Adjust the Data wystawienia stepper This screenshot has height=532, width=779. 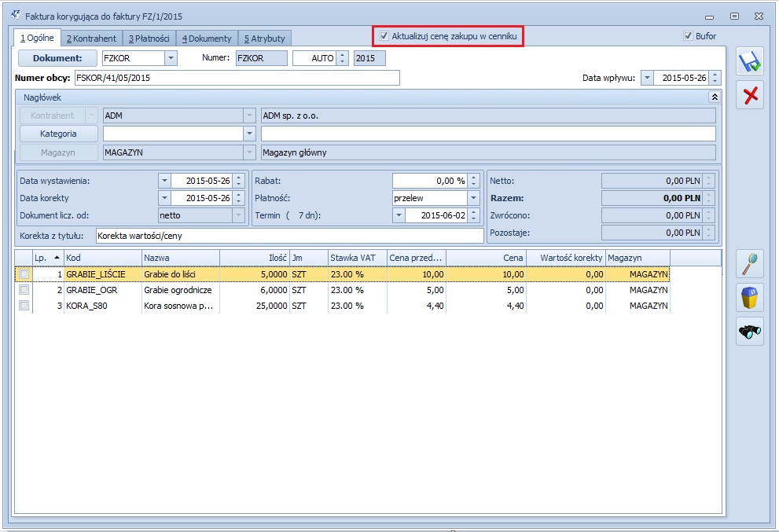239,181
